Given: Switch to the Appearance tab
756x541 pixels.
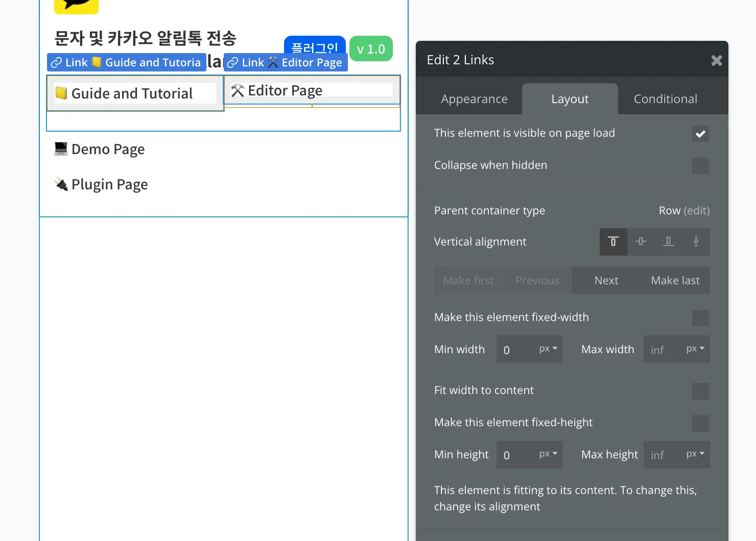Looking at the screenshot, I should [x=474, y=99].
